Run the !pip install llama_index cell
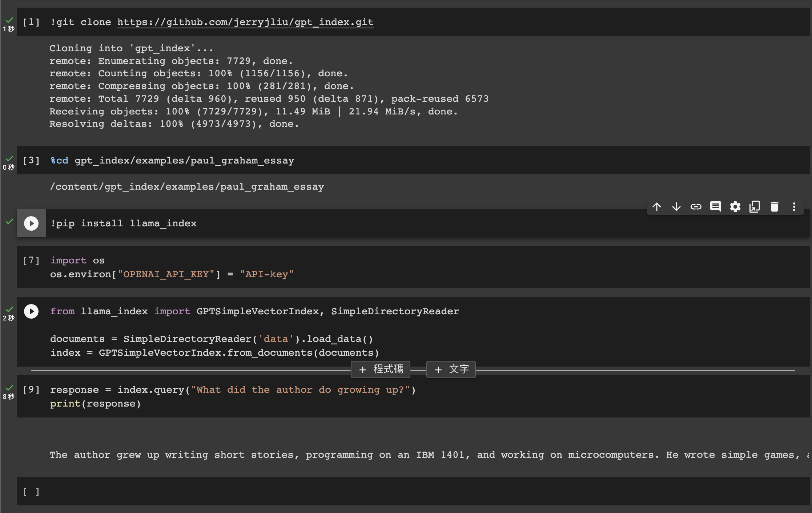Screen dimensions: 812x513 [x=31, y=223]
